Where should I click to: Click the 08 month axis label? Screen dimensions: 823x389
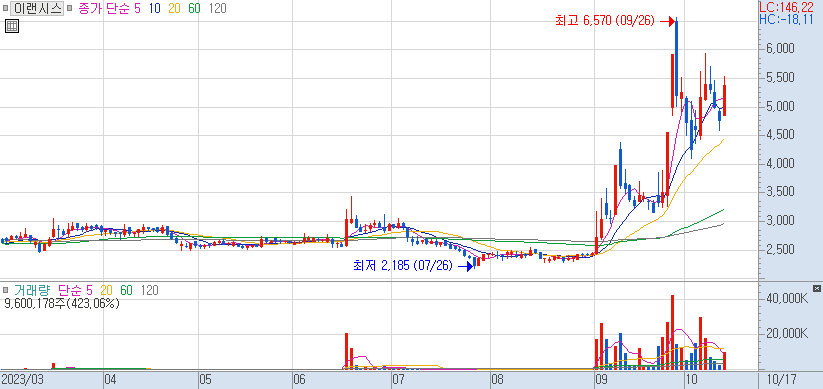[497, 379]
